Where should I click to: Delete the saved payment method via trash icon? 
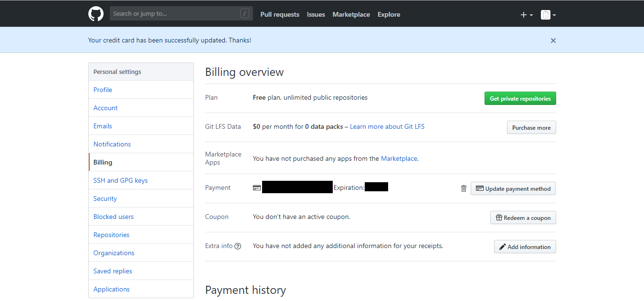pyautogui.click(x=463, y=188)
